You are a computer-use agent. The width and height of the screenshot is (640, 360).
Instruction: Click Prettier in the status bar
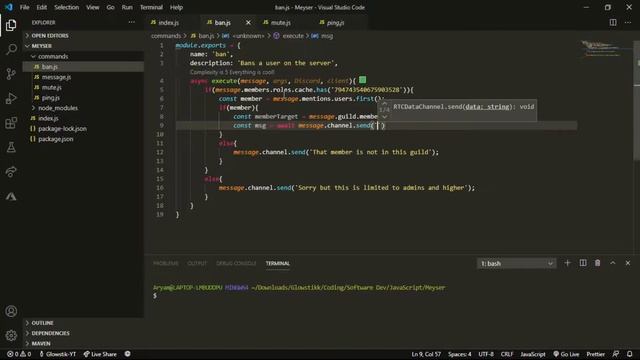click(596, 354)
